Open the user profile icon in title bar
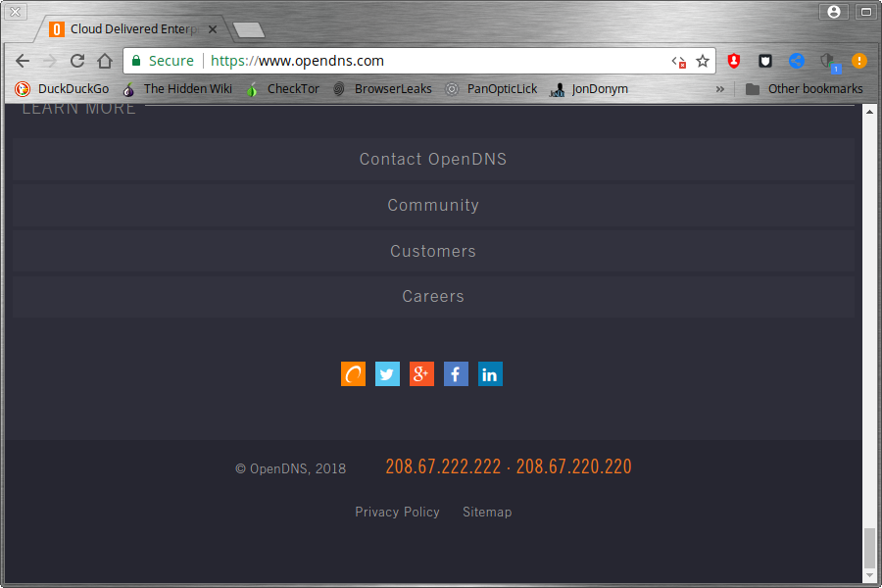This screenshot has width=882, height=588. (x=834, y=11)
